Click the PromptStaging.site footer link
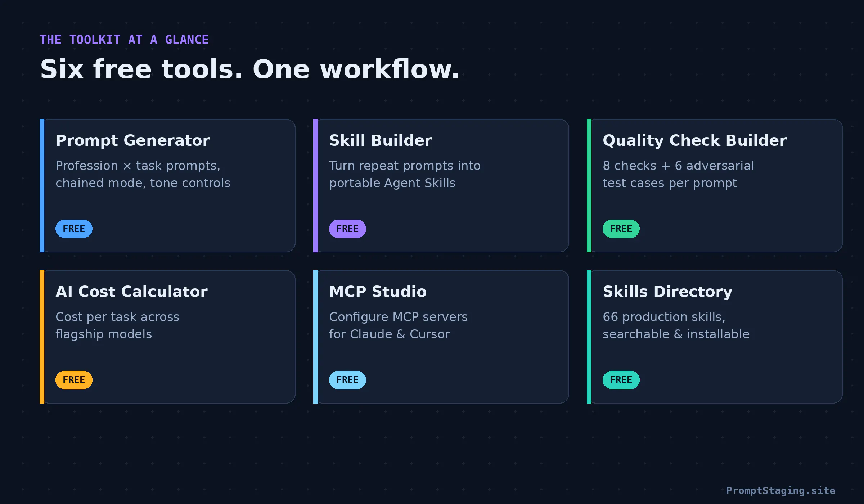This screenshot has width=864, height=504. point(780,490)
